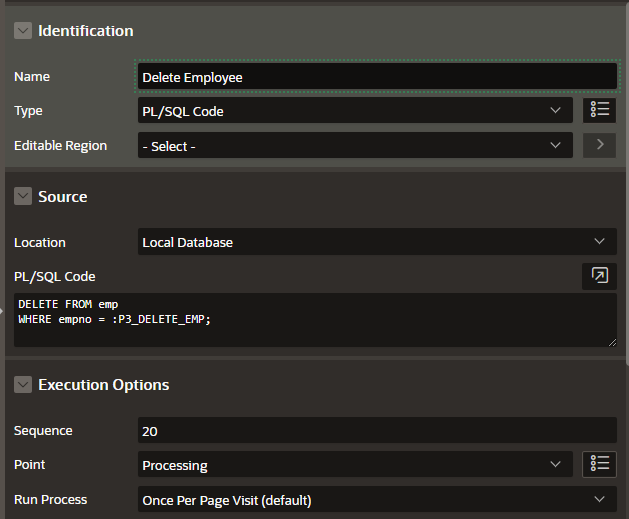629x519 pixels.
Task: Open quick pick list beside Point field
Action: (599, 464)
